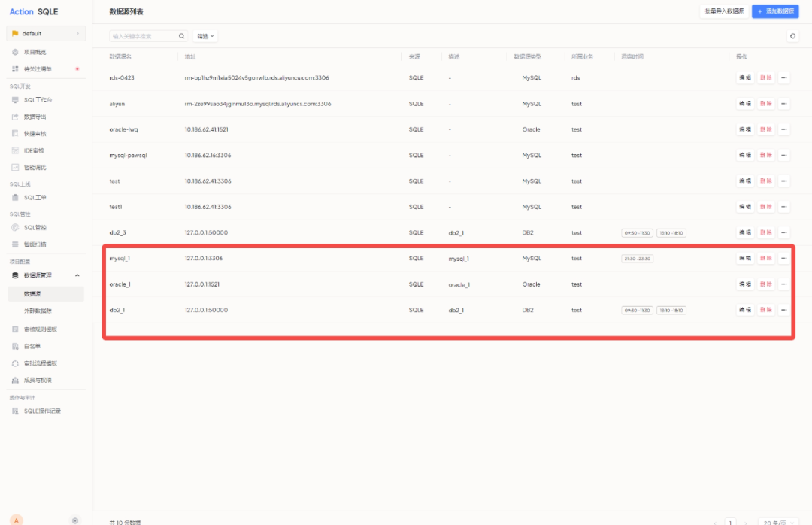The width and height of the screenshot is (812, 525).
Task: Delete the oracle_1 data source
Action: [766, 284]
